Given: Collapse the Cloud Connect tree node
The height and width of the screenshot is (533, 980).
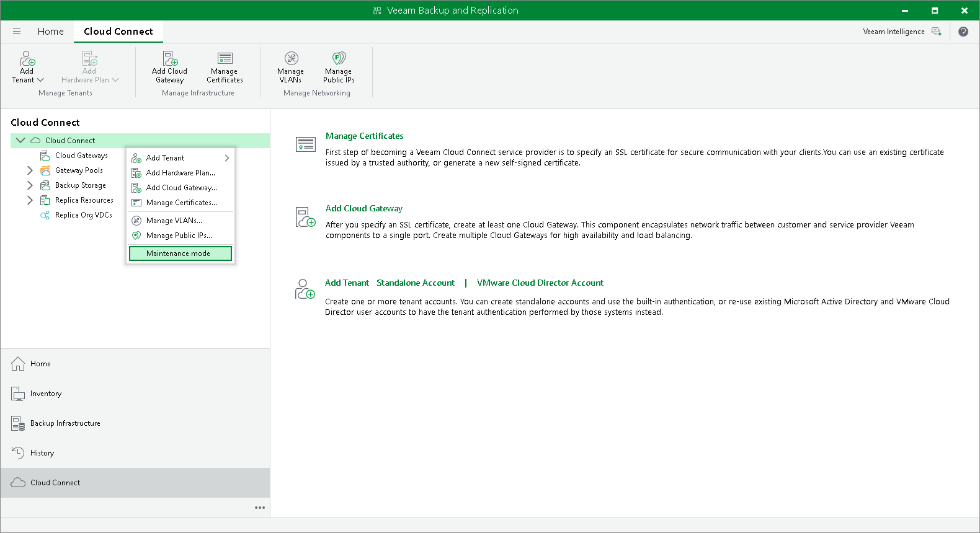Looking at the screenshot, I should coord(20,141).
